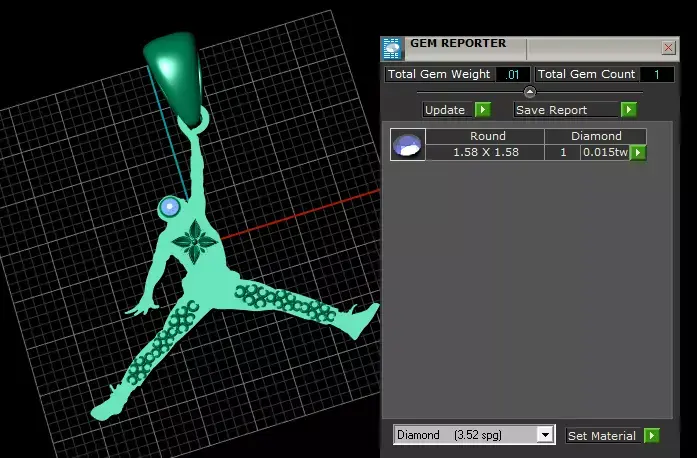Click the quantity cell showing 1
Screen dimensions: 697x458
tap(563, 153)
